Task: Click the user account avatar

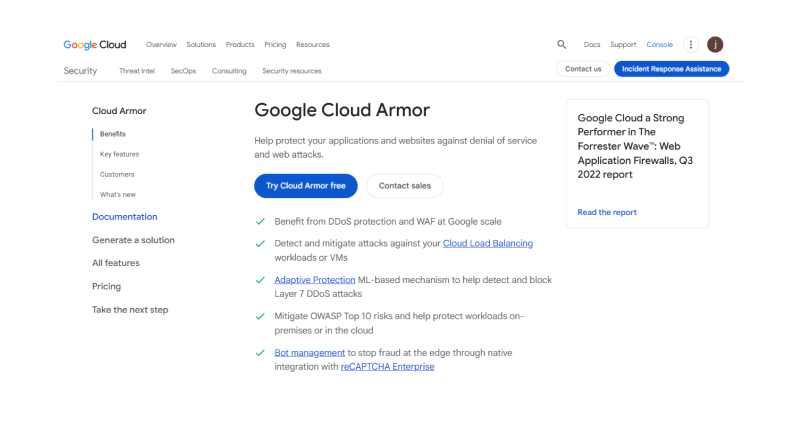Action: click(715, 44)
